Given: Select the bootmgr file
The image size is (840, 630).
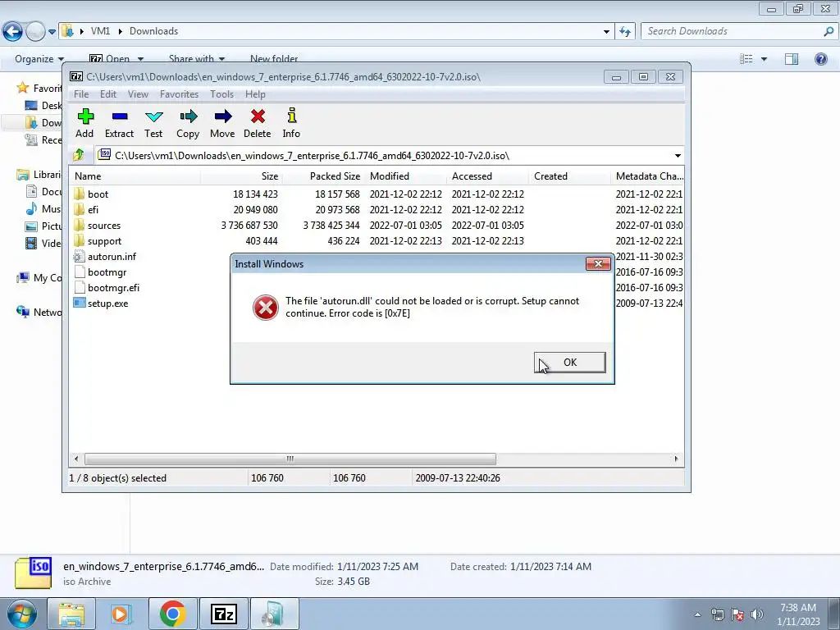Looking at the screenshot, I should coord(100,272).
